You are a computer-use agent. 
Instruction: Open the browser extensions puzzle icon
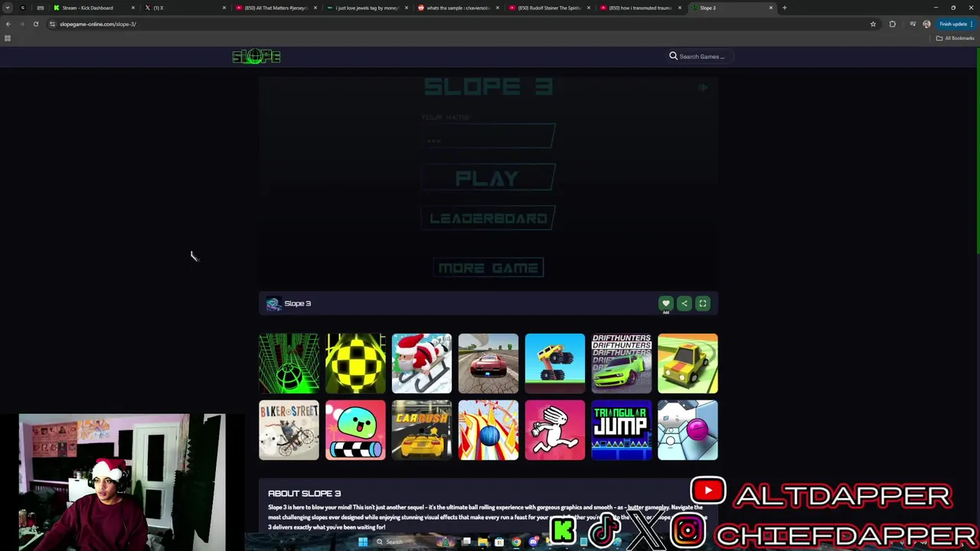click(x=892, y=24)
